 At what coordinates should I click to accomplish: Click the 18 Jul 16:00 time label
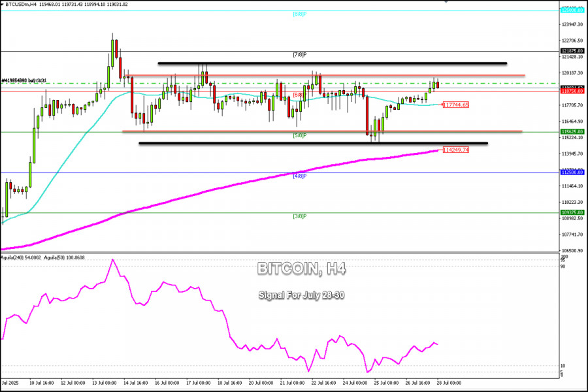(229, 383)
